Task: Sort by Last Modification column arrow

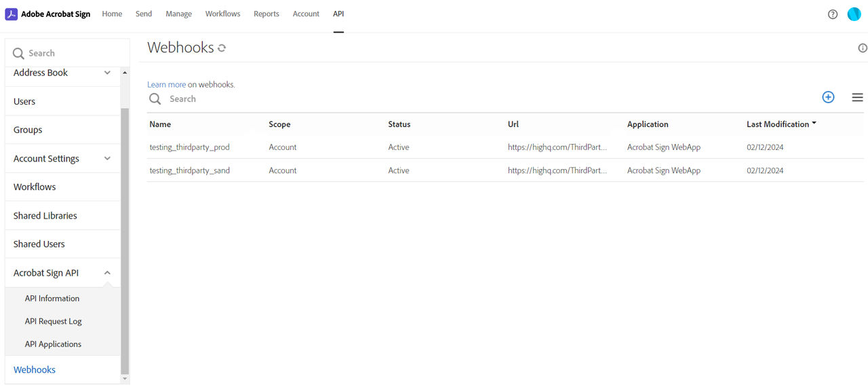Action: [814, 124]
